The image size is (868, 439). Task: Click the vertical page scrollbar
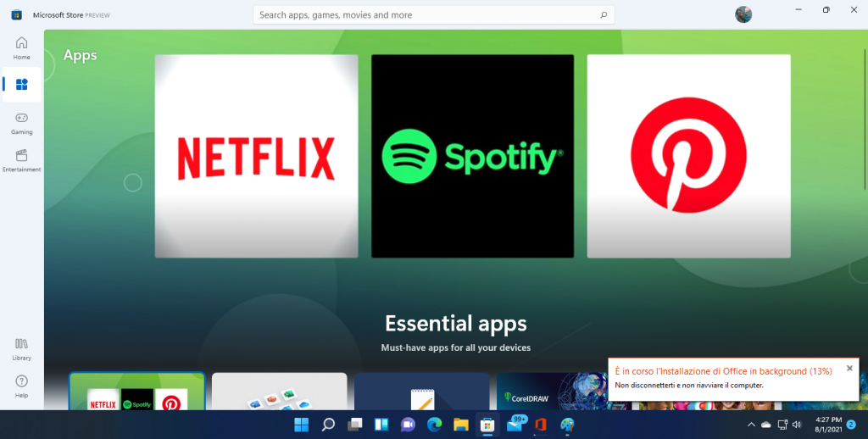[x=865, y=119]
